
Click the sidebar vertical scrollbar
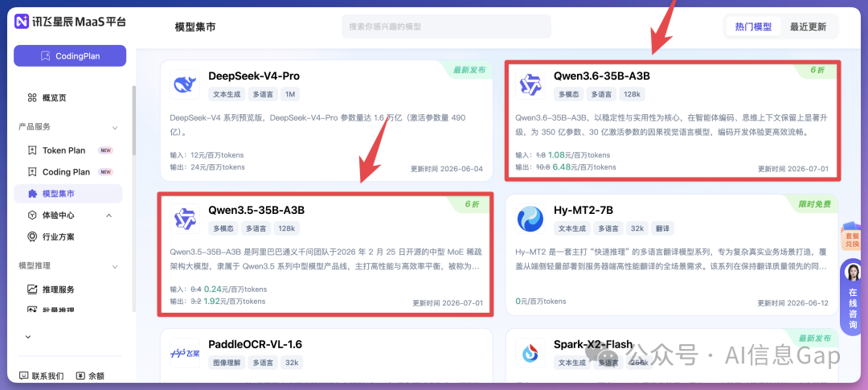pyautogui.click(x=133, y=120)
